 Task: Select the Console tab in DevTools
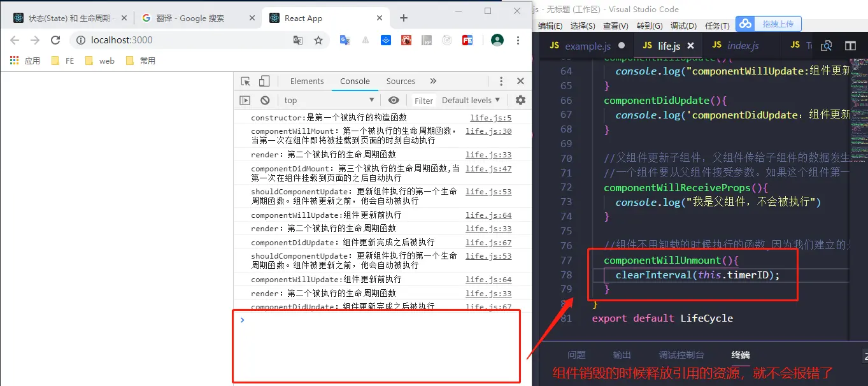[x=355, y=81]
